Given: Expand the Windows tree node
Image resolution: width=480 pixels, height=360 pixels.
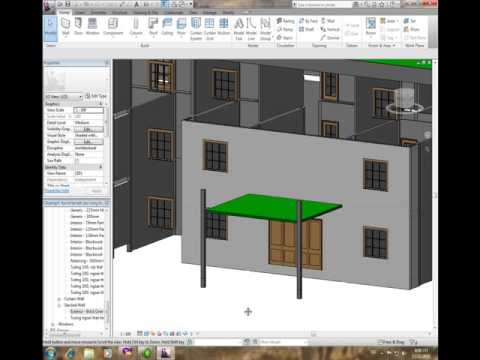Looking at the screenshot, I should pyautogui.click(x=53, y=324).
